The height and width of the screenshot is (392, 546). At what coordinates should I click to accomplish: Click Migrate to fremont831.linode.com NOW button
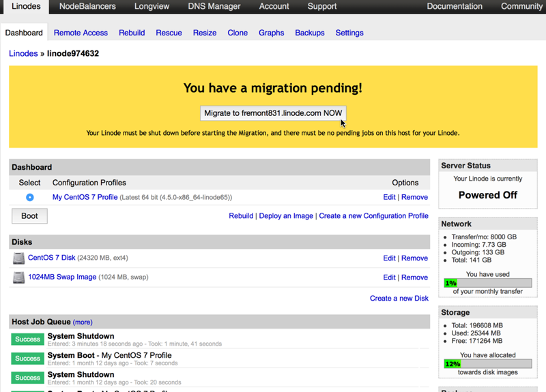tap(273, 113)
